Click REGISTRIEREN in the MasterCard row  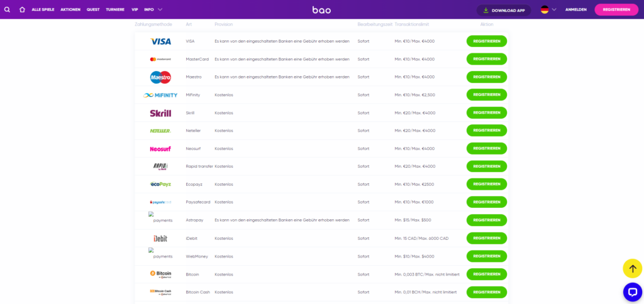point(487,59)
